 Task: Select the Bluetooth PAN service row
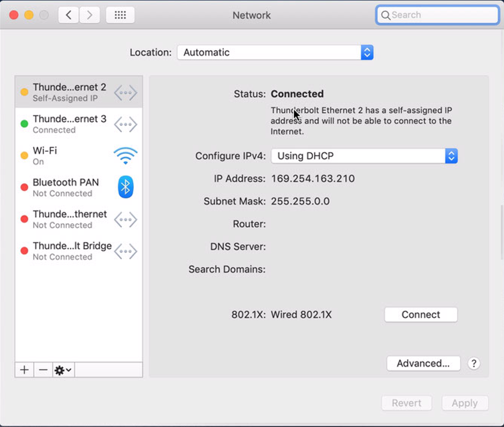tap(79, 187)
